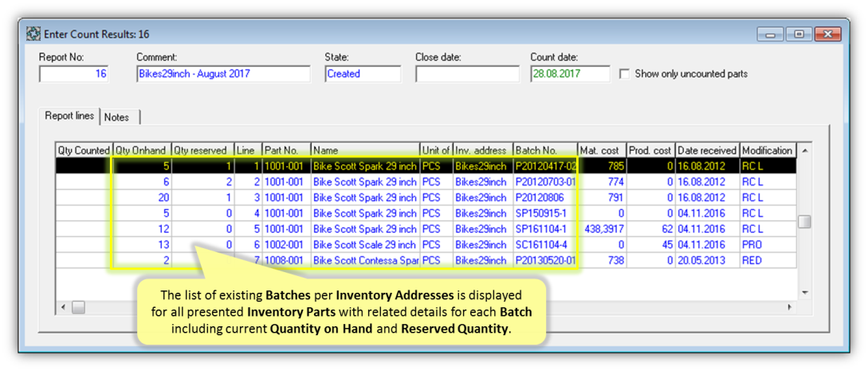Click the Comment field Bikes29inch - August 2017
Image resolution: width=868 pixels, height=371 pixels.
[x=224, y=73]
